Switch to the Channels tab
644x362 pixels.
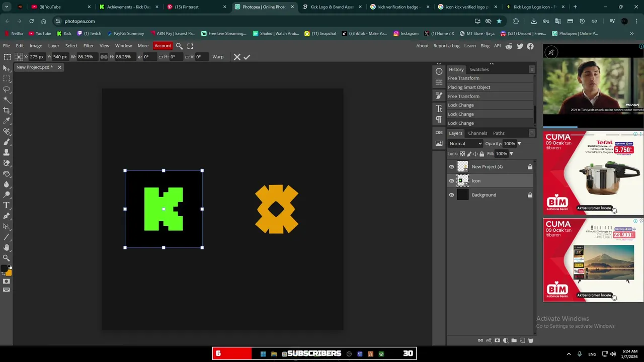477,133
